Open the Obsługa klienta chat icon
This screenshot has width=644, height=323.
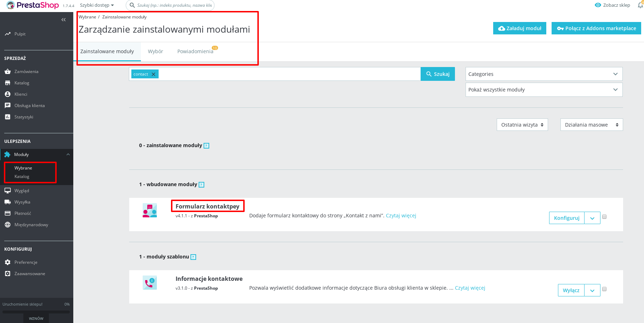pyautogui.click(x=7, y=105)
